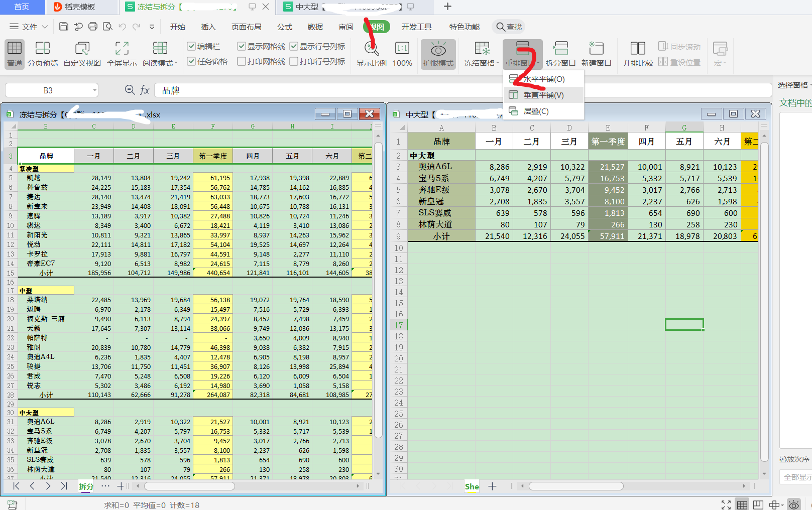Expand 冻结窗格 freeze panes dropdown
The height and width of the screenshot is (510, 812).
click(497, 63)
